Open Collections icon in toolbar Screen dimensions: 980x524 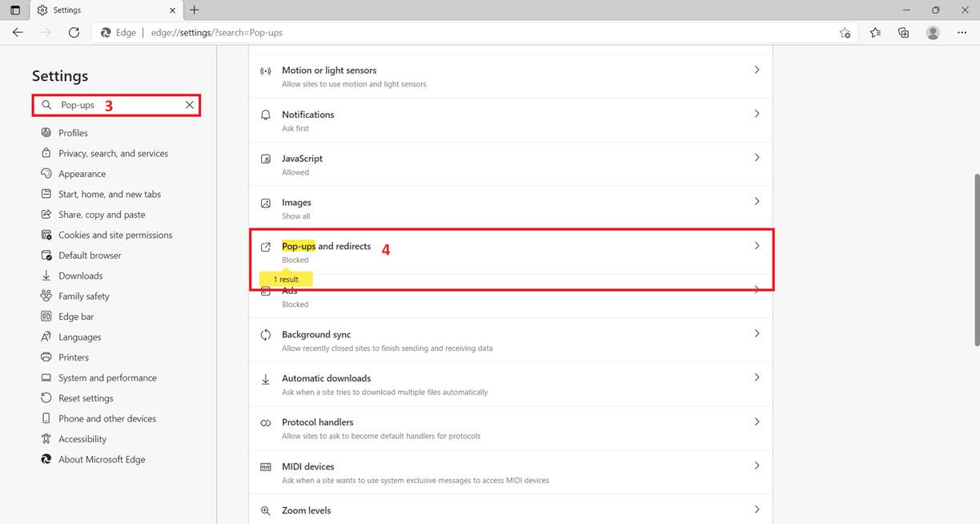904,33
